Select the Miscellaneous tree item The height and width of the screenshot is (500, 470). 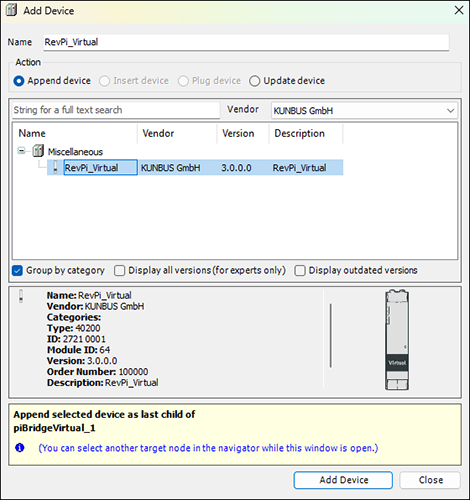(x=75, y=152)
